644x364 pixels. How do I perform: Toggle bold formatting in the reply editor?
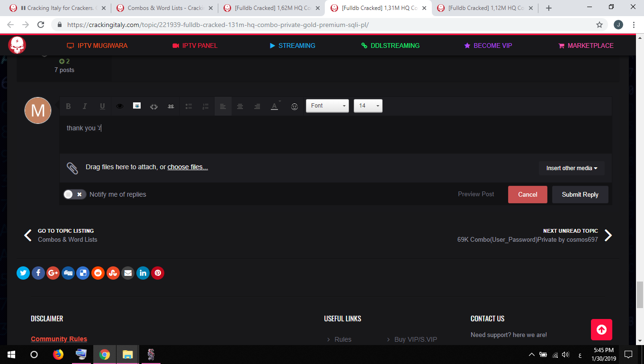click(68, 107)
